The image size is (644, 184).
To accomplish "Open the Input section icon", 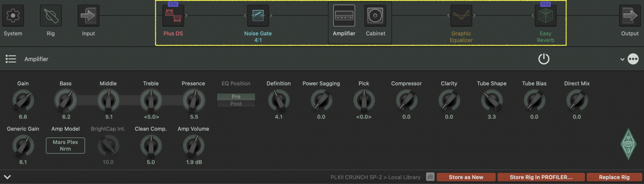I will [88, 15].
